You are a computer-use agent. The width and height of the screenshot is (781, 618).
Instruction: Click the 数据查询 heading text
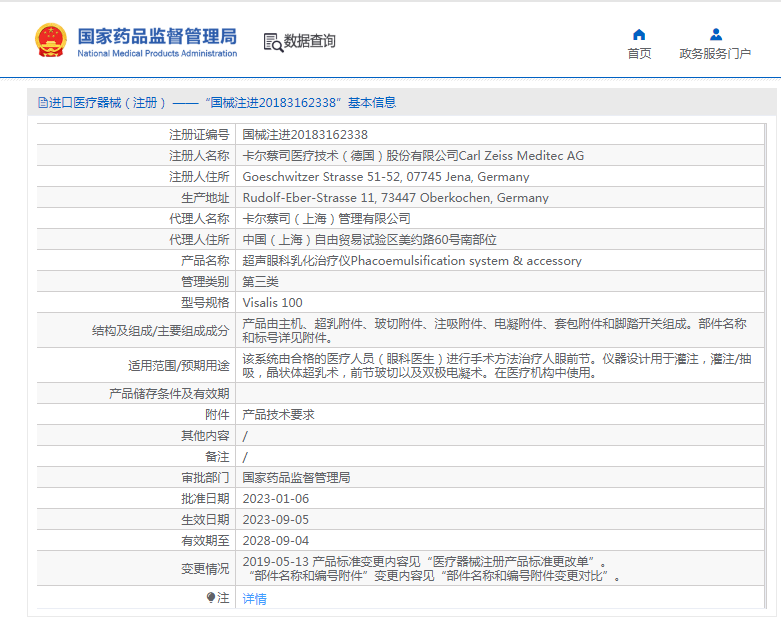point(309,41)
